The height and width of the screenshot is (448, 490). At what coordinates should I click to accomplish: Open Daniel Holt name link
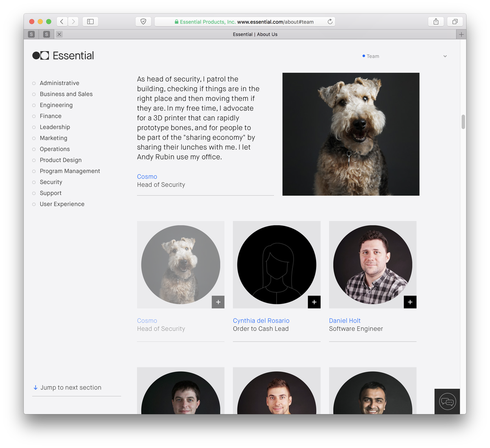point(345,321)
